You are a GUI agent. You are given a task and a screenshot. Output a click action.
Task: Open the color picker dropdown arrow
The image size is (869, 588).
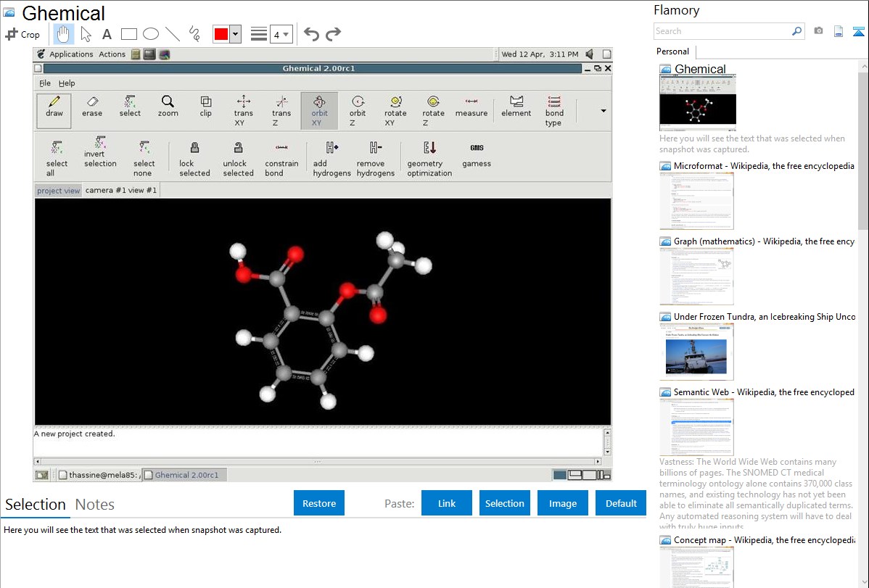click(x=235, y=34)
